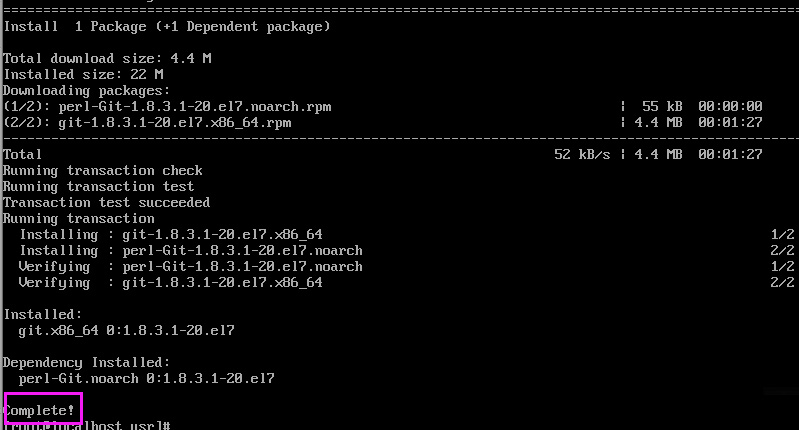
Task: Click the 'Installed:' heading
Action: coord(42,314)
